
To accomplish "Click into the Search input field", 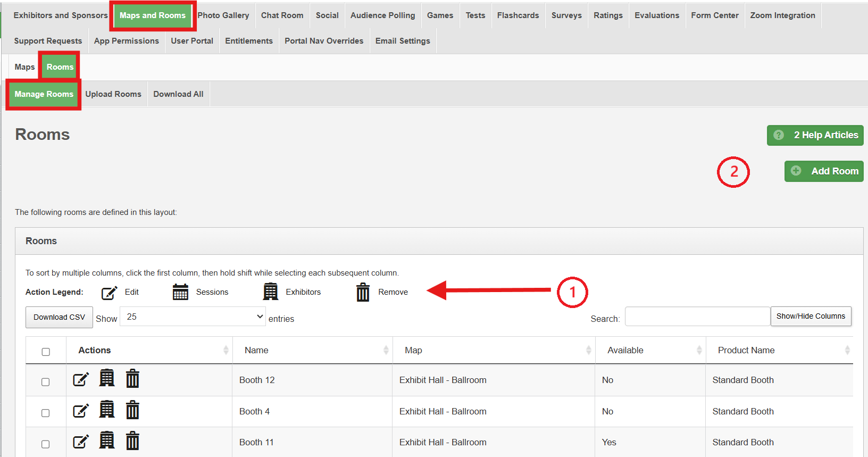I will [697, 317].
